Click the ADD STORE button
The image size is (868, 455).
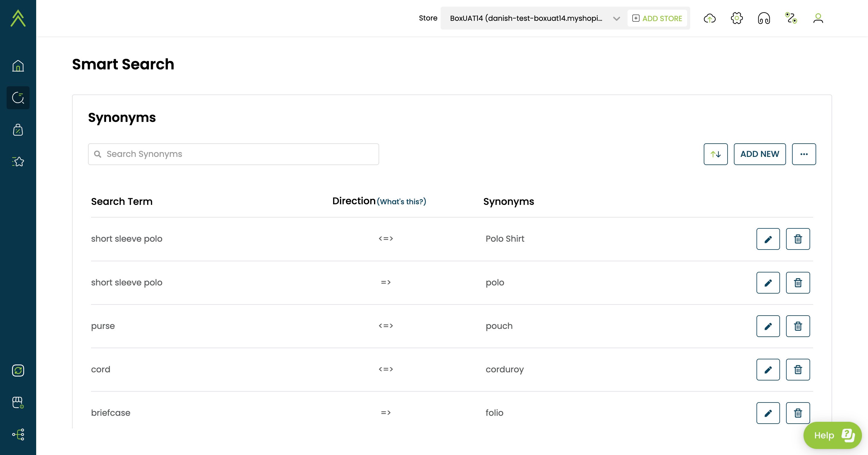pos(657,18)
